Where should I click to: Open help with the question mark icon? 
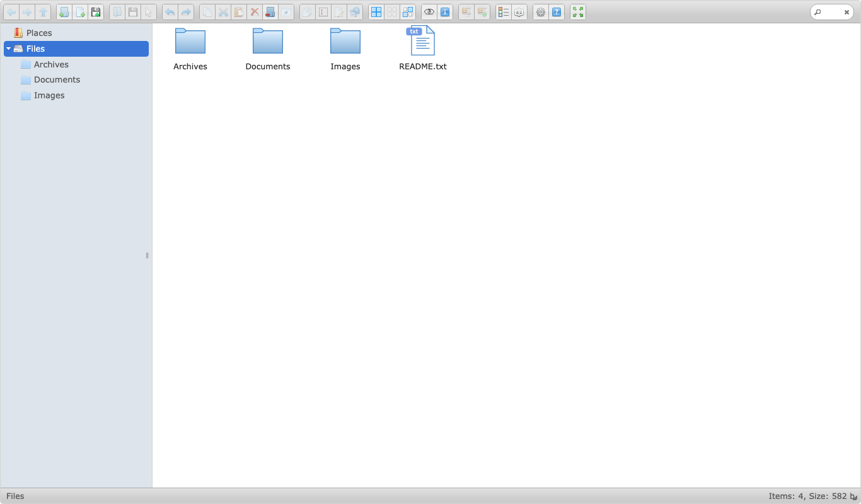(x=557, y=12)
